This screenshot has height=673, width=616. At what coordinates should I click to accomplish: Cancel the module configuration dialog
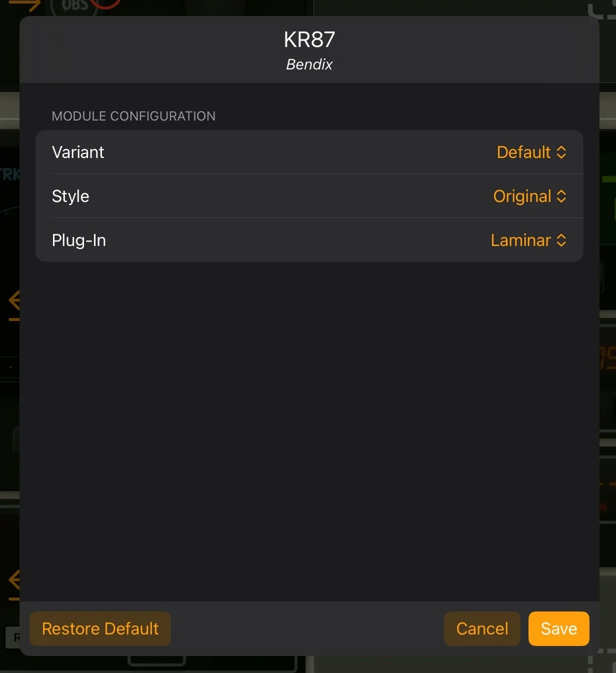click(x=482, y=628)
